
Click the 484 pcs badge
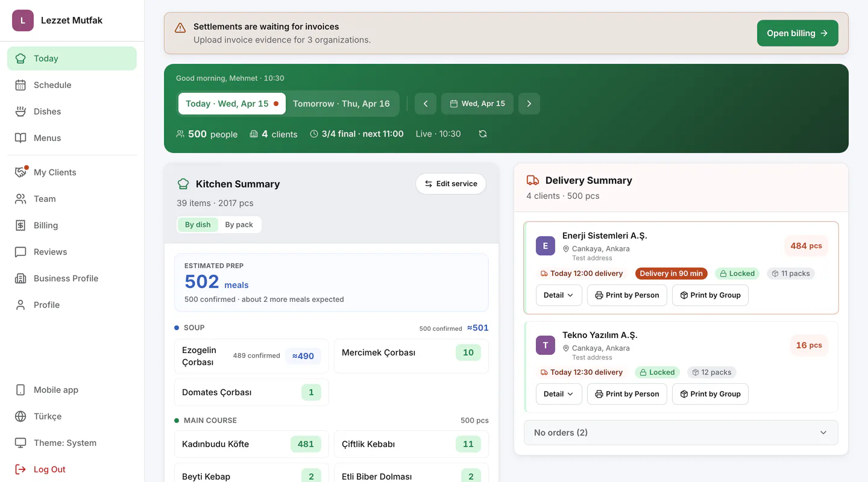coord(806,246)
